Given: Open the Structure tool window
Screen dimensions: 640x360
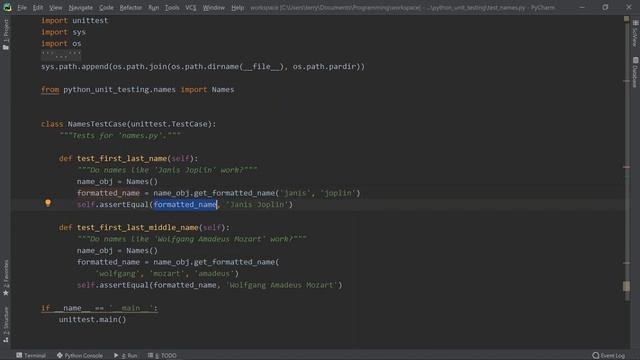Looking at the screenshot, I should point(6,324).
